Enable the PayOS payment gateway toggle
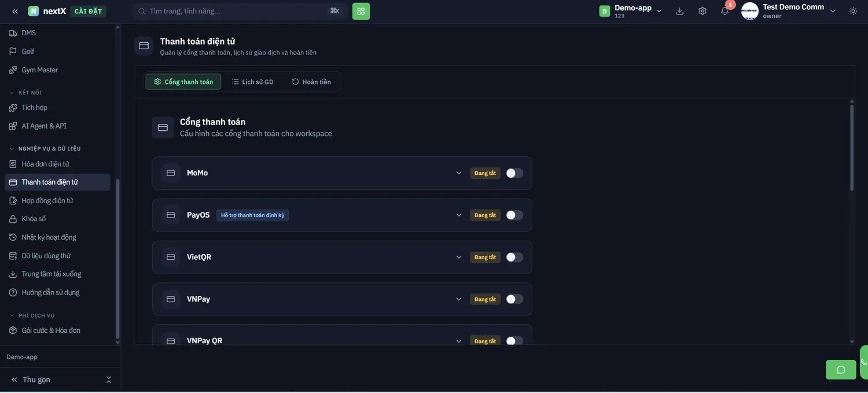The image size is (868, 393). pos(514,215)
